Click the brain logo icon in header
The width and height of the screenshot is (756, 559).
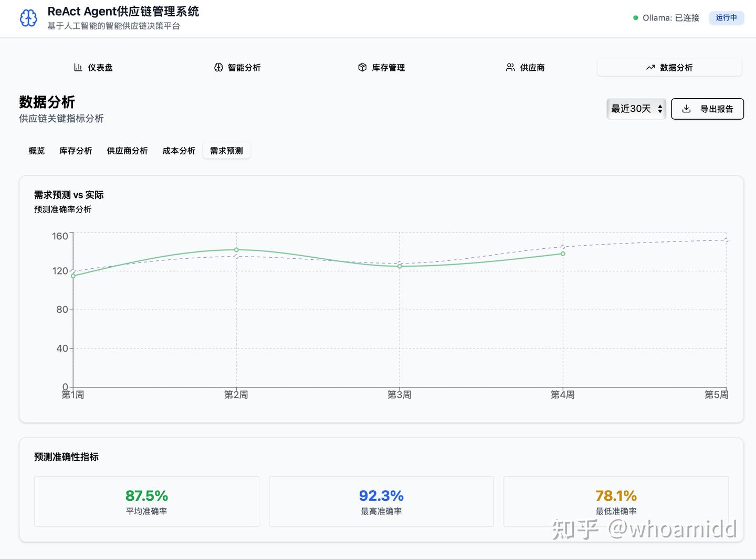pyautogui.click(x=28, y=18)
